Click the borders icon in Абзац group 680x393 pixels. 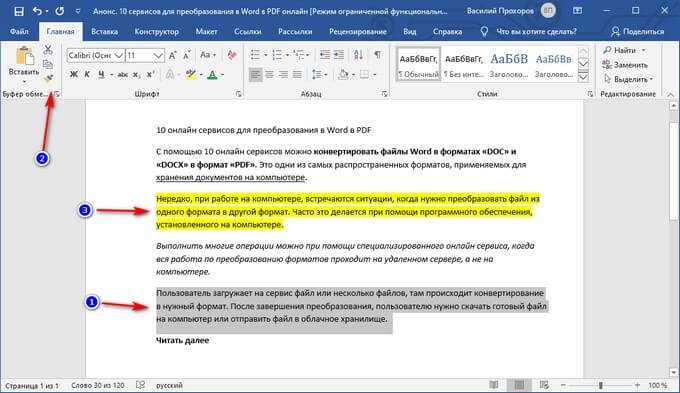(364, 75)
